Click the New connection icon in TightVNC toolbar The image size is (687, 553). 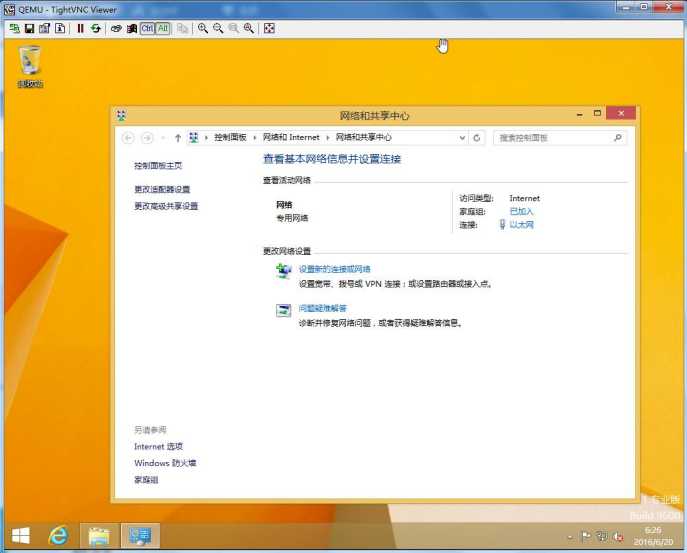(14, 28)
